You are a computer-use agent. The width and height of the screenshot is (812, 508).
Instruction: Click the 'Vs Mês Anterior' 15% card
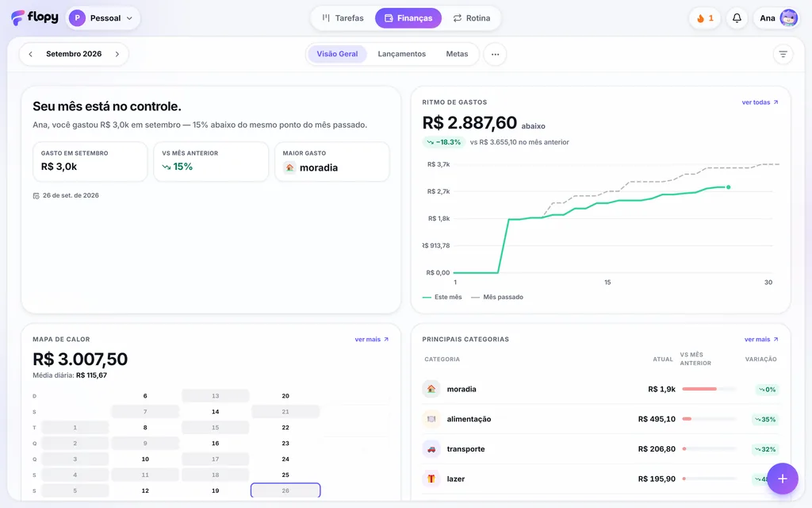coord(211,162)
